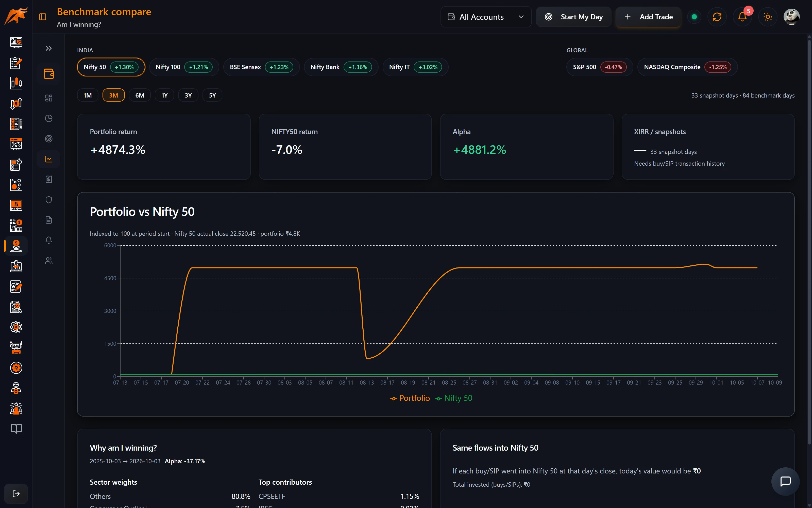Open the All Accounts dropdown
The width and height of the screenshot is (812, 508).
click(x=486, y=17)
